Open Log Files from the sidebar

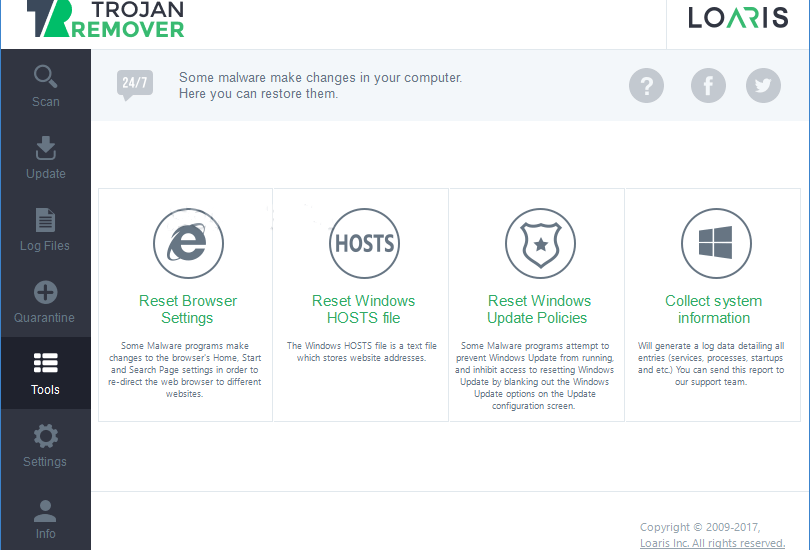coord(45,229)
